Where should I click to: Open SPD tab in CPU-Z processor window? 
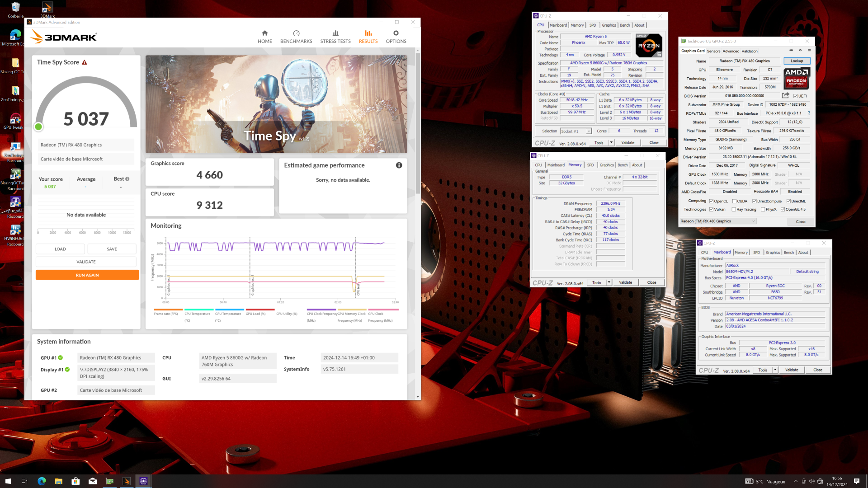tap(592, 25)
